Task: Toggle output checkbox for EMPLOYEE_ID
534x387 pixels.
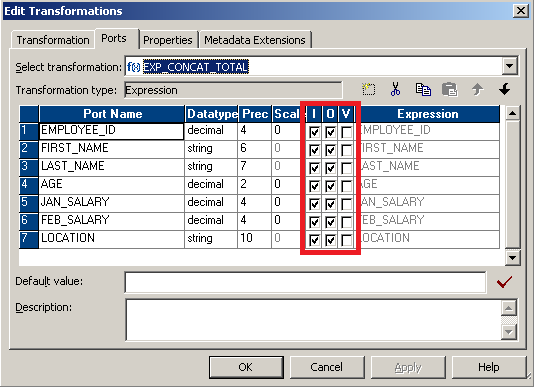Action: click(330, 132)
